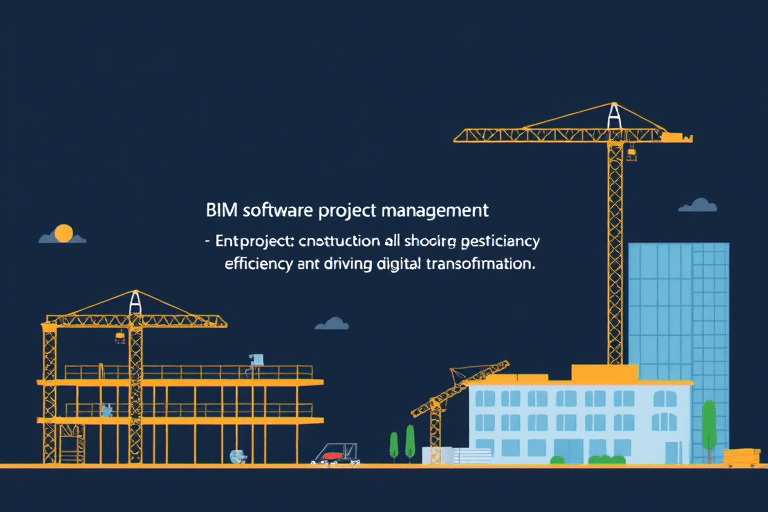Select the yellow truck at the bottom right
768x512 pixels.
[741, 456]
